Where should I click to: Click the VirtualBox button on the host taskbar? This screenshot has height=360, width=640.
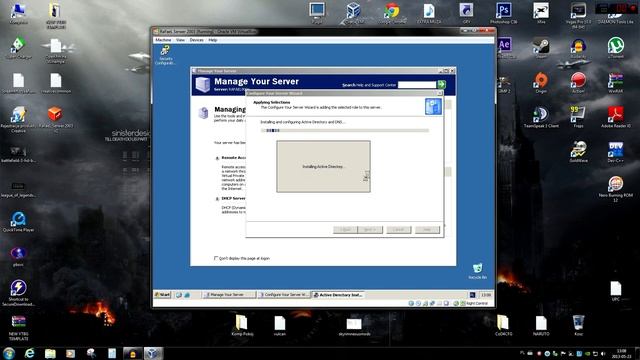[x=153, y=353]
